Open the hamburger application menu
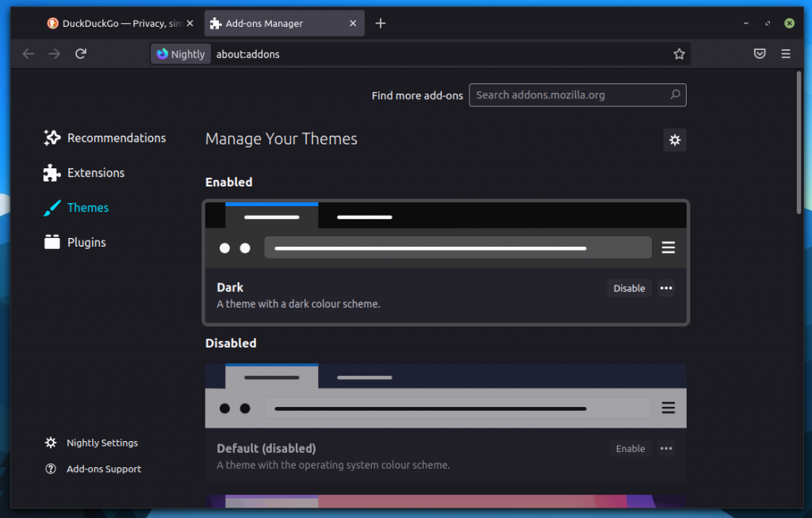 click(x=786, y=54)
